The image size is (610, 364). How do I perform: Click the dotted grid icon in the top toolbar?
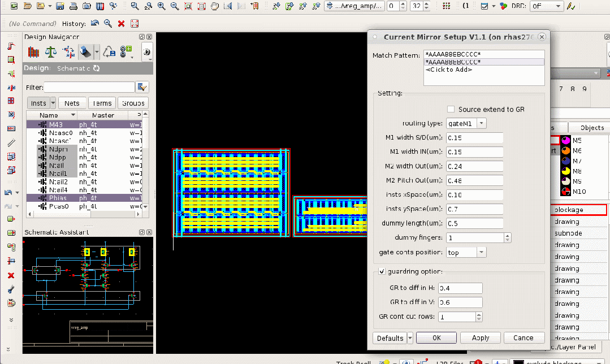(x=446, y=6)
